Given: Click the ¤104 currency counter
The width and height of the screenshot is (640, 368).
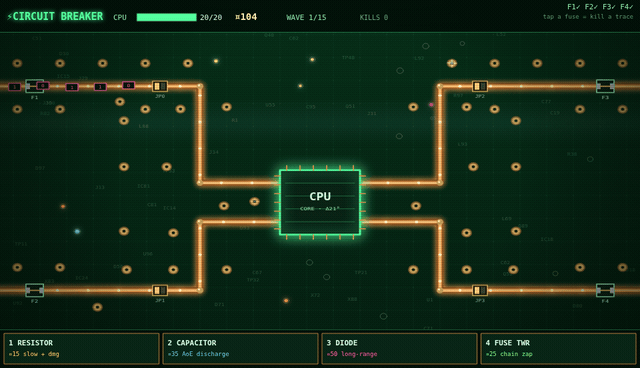Looking at the screenshot, I should (246, 17).
